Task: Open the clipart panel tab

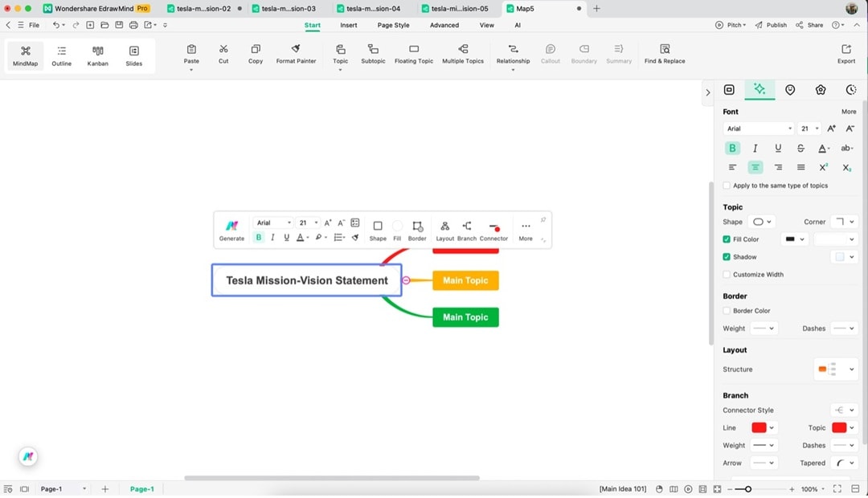Action: (821, 90)
